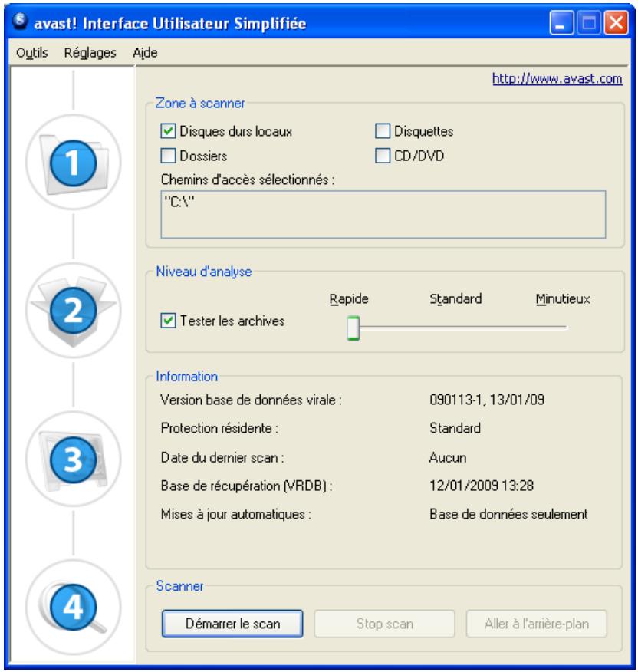
Task: Click Démarrer le scan button
Action: (x=232, y=624)
